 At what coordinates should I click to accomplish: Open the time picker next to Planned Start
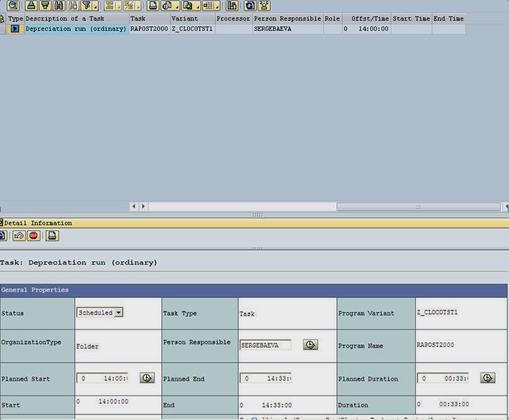point(146,378)
